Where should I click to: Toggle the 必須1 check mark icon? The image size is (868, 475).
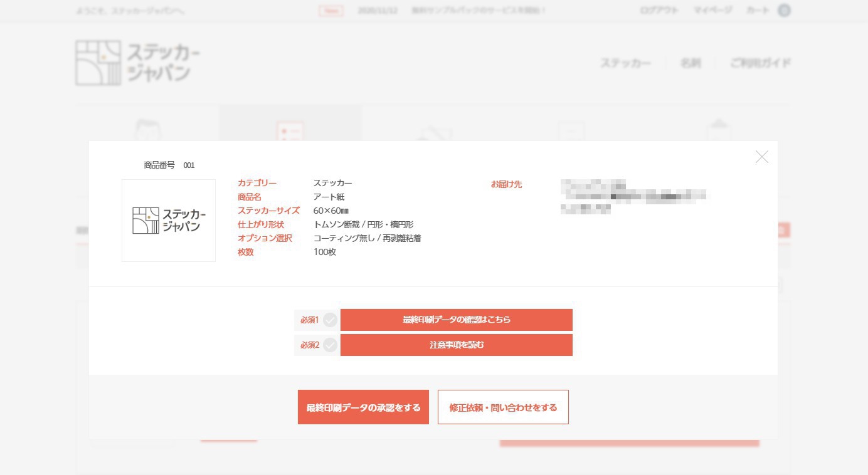click(330, 320)
